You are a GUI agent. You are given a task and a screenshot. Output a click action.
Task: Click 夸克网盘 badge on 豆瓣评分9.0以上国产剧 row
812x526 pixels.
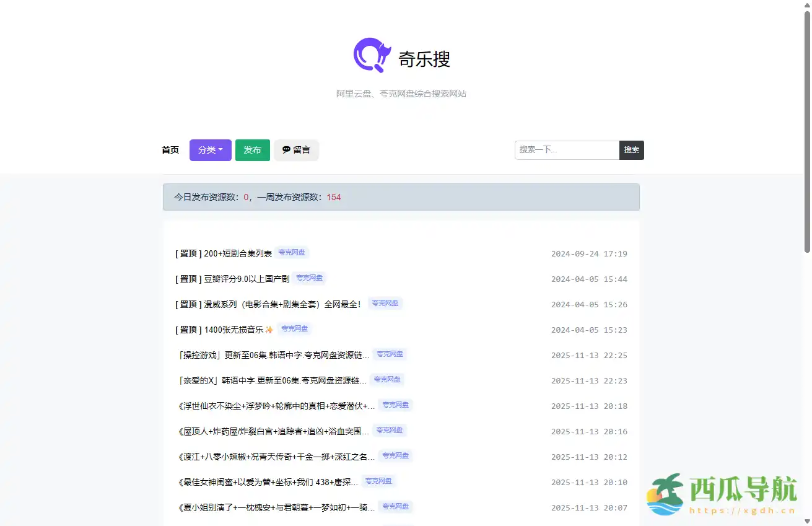point(309,278)
